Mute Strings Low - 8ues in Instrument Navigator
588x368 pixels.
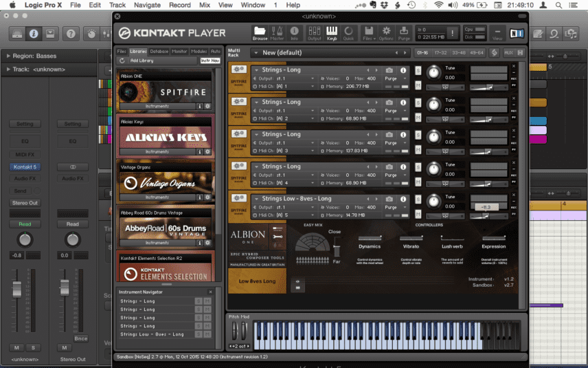coord(207,334)
